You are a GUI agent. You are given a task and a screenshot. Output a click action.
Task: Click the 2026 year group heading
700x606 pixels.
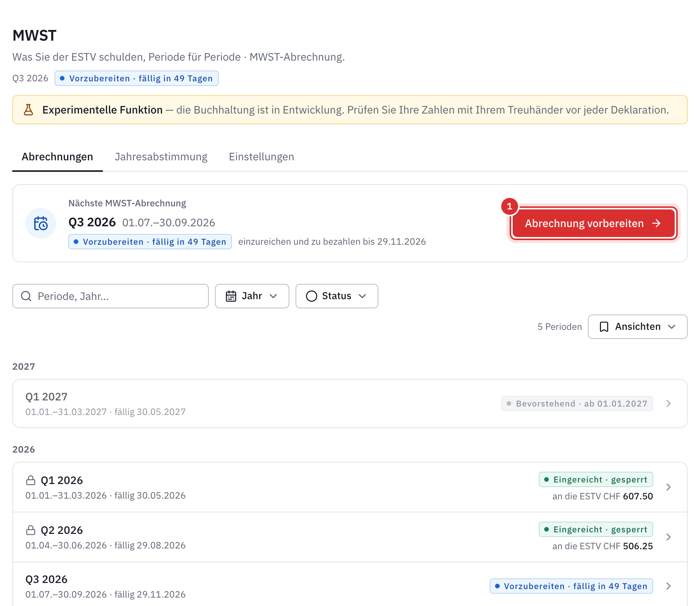pos(24,450)
